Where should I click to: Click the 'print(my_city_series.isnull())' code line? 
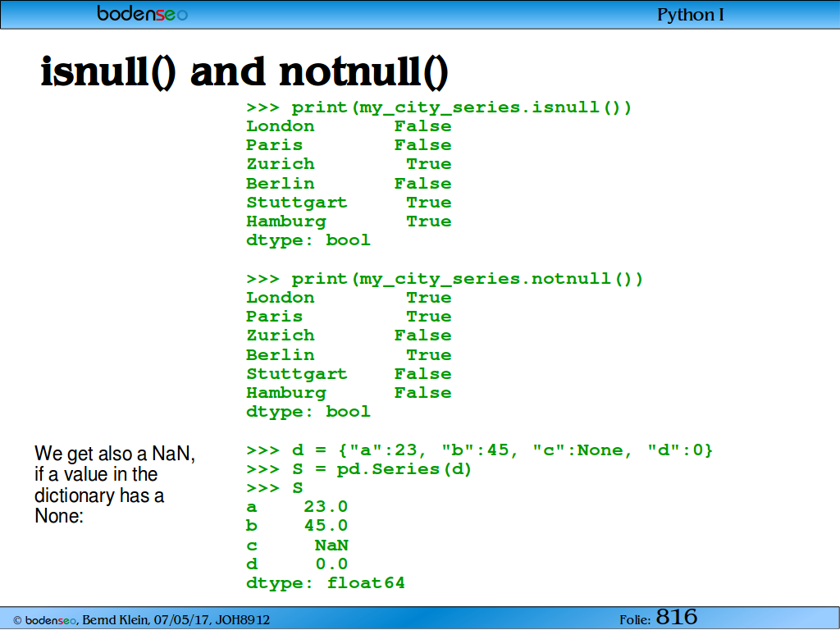(439, 107)
